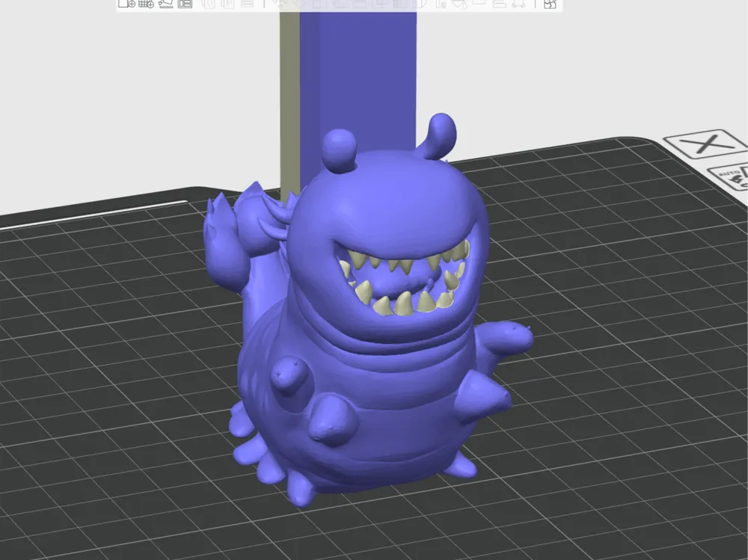This screenshot has width=748, height=560.
Task: Click the Auto orient toolbar icon
Action: pos(165,4)
